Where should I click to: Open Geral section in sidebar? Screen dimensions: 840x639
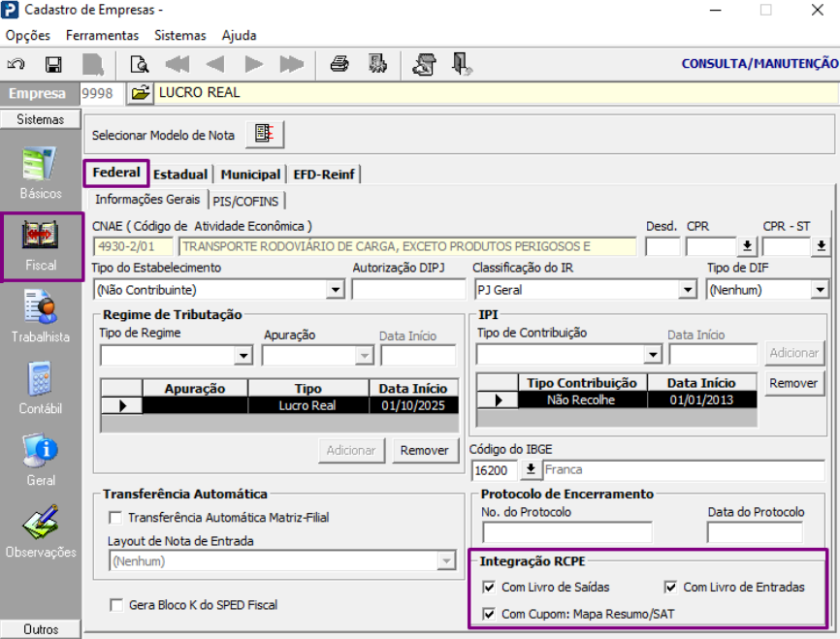pos(41,461)
